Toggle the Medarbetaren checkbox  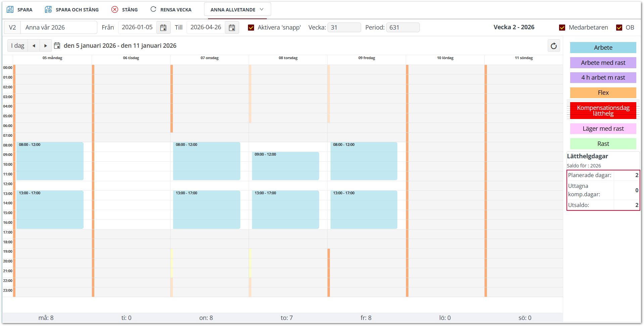(x=562, y=28)
